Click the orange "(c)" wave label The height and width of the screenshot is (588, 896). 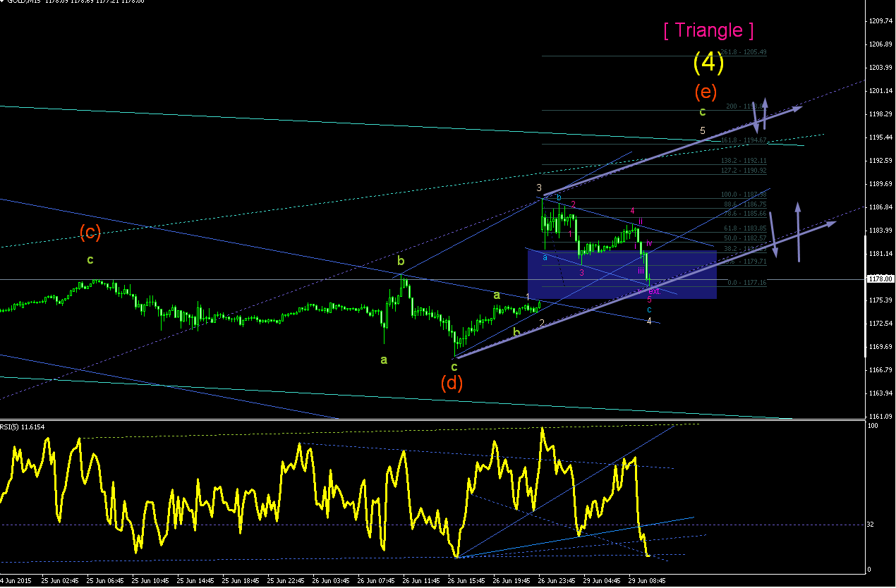pyautogui.click(x=90, y=231)
